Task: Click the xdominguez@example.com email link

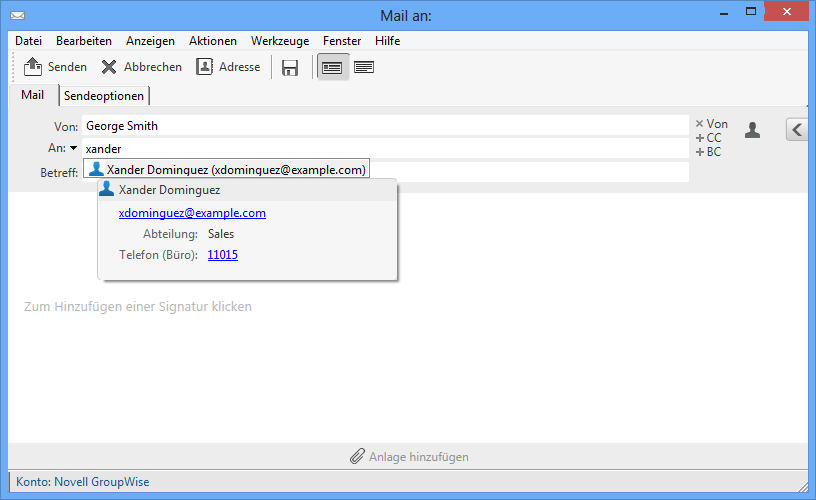Action: (192, 213)
